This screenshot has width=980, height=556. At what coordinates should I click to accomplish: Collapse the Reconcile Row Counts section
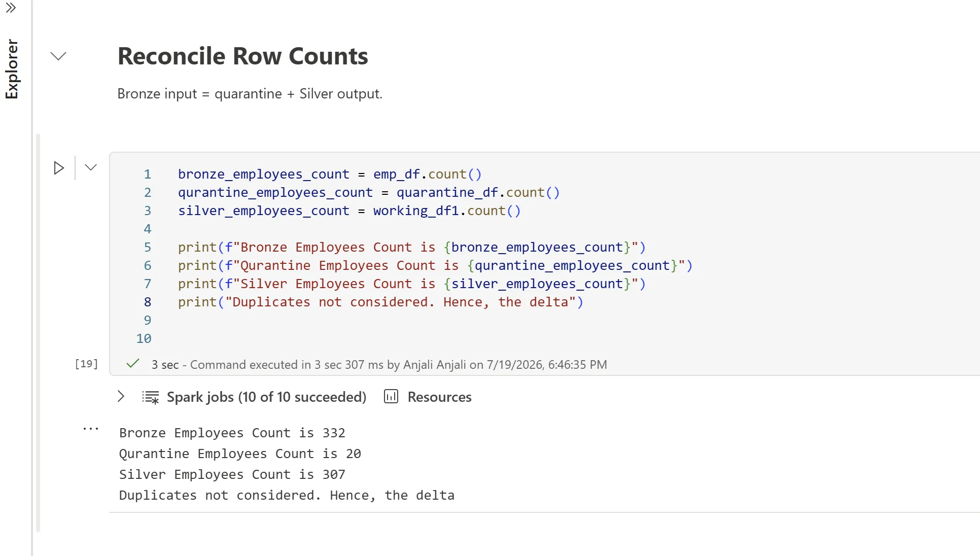[x=58, y=56]
